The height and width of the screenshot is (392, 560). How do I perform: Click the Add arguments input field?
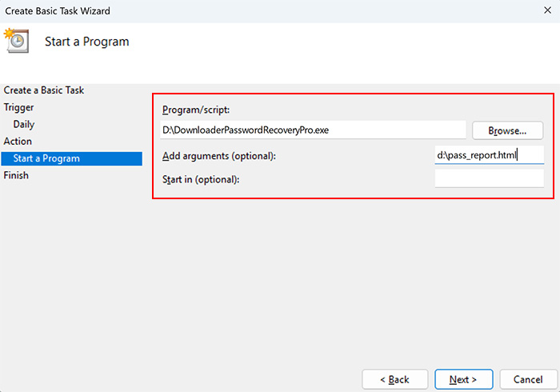click(490, 155)
